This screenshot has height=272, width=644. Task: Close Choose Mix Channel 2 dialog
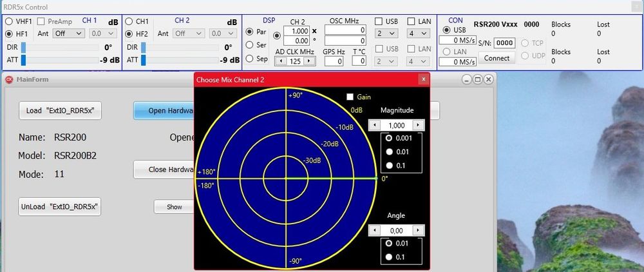[x=424, y=80]
